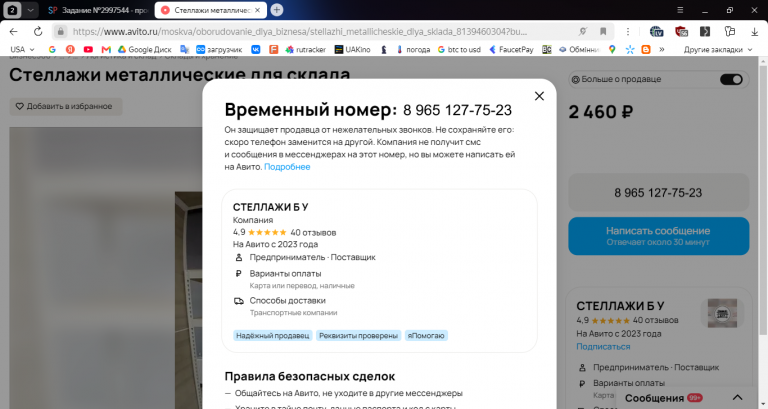Expand the Сообщения chat panel chevron
Viewport: 768px width, 409px height.
(x=737, y=397)
